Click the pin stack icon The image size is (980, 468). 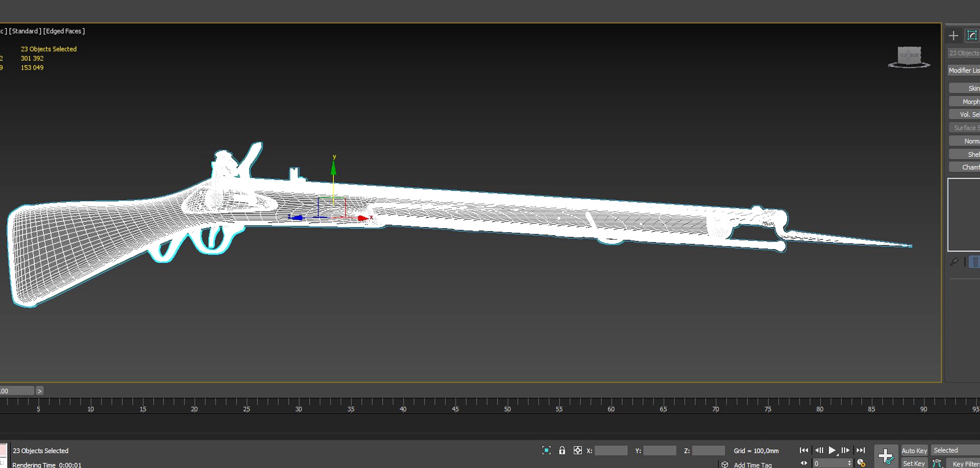tap(954, 262)
